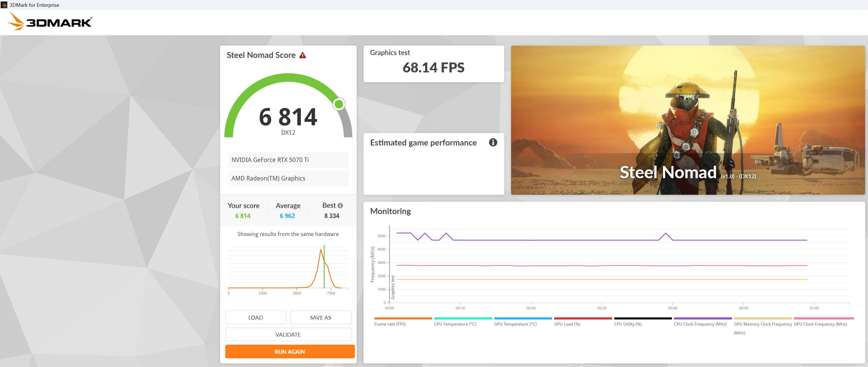Image resolution: width=868 pixels, height=367 pixels.
Task: Click the Showing results from the same hardware text
Action: click(288, 234)
